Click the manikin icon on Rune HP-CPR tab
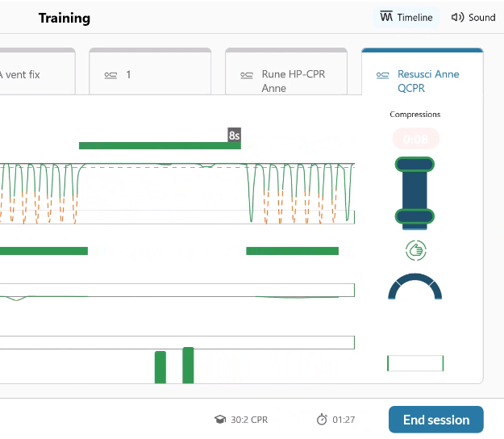The width and height of the screenshot is (504, 439). (248, 75)
